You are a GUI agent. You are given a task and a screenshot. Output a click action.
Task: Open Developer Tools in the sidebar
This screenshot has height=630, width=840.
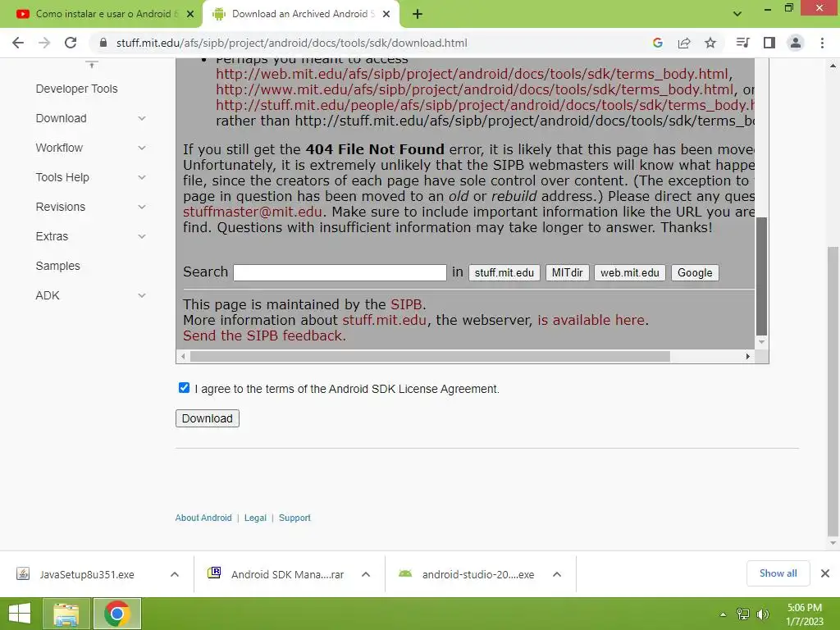click(76, 89)
